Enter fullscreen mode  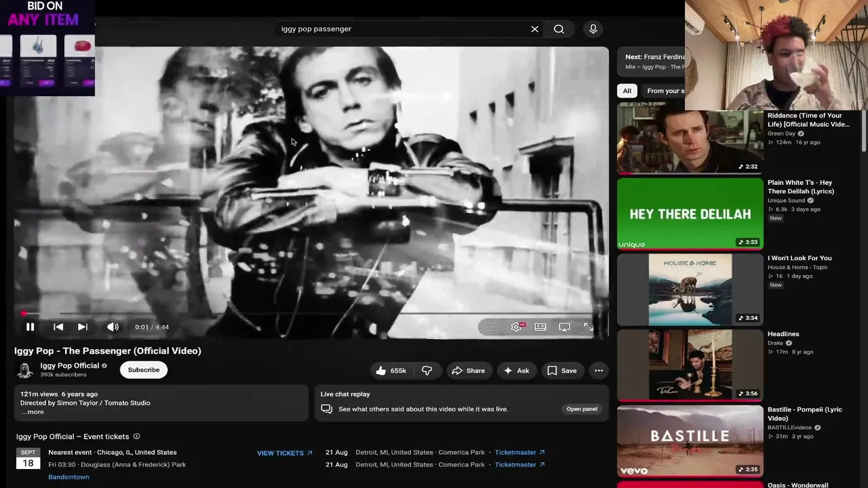pos(589,327)
